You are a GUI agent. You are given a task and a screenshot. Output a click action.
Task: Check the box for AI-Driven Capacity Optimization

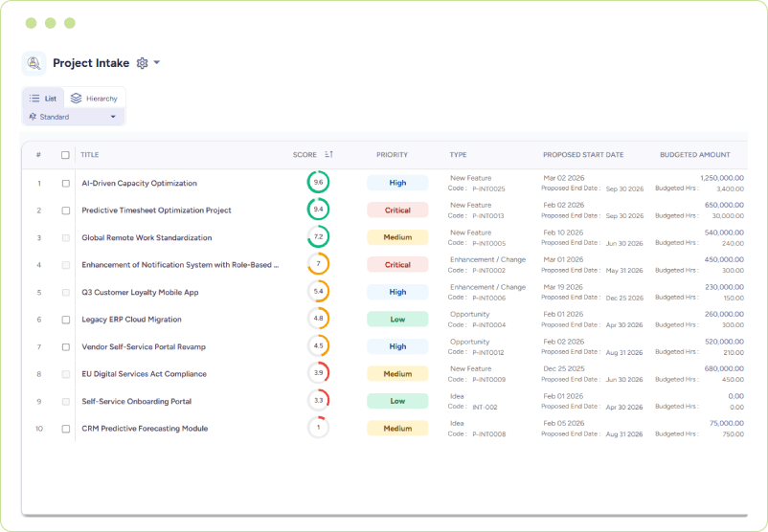[x=66, y=183]
